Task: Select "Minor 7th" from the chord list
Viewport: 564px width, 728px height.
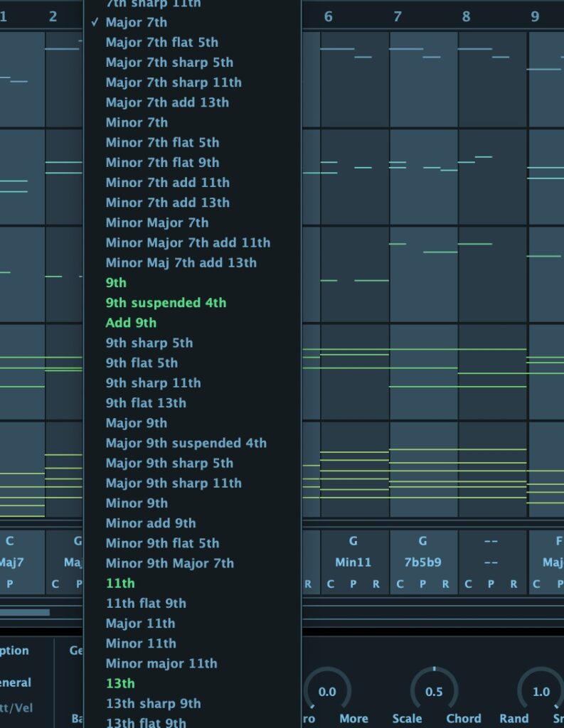Action: (x=137, y=122)
